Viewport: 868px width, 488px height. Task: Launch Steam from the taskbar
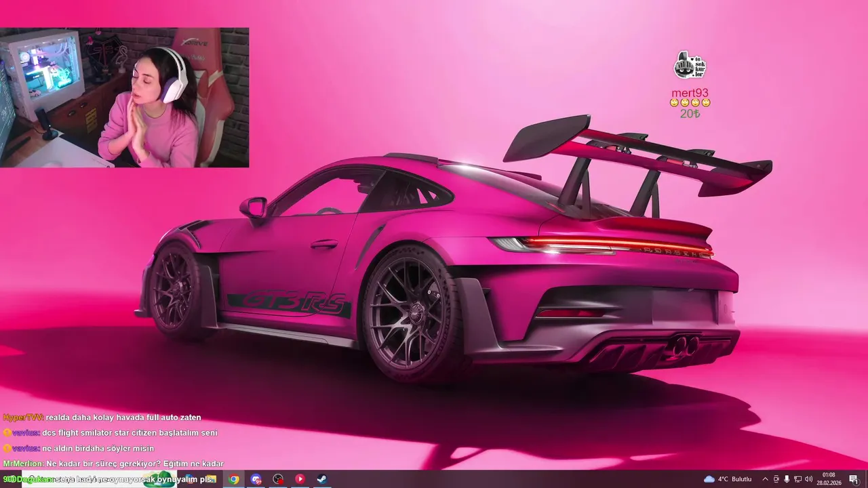pos(321,479)
